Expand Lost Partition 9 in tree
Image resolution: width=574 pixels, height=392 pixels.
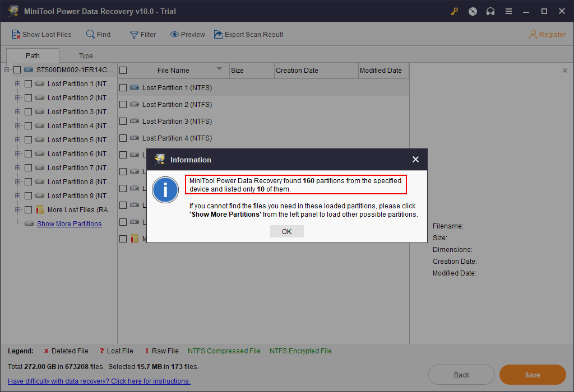click(x=17, y=195)
